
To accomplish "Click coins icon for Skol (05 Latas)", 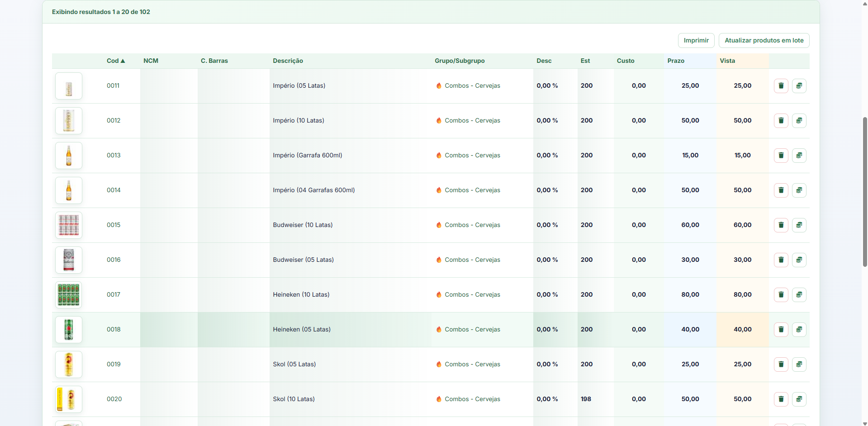I will (x=799, y=364).
